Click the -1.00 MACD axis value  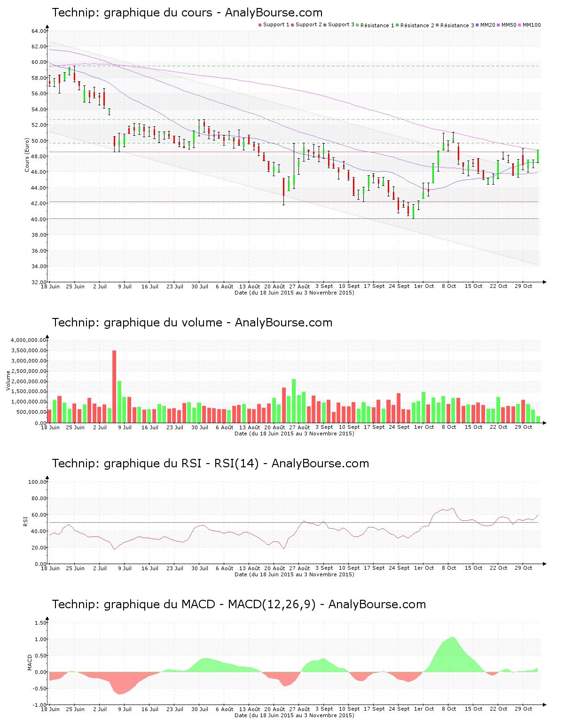[x=39, y=705]
